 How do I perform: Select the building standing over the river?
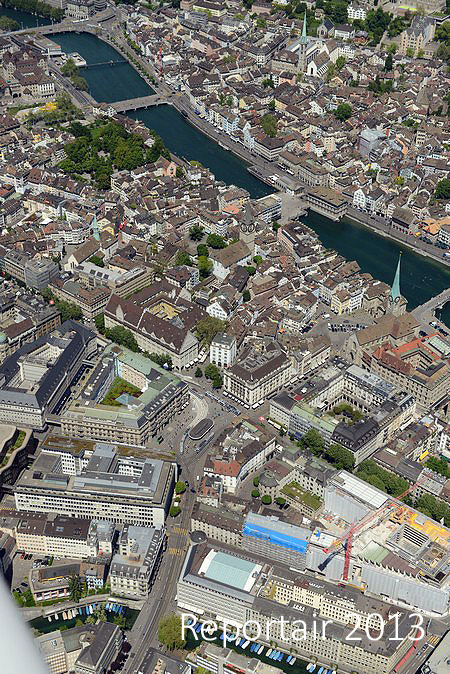click(326, 202)
